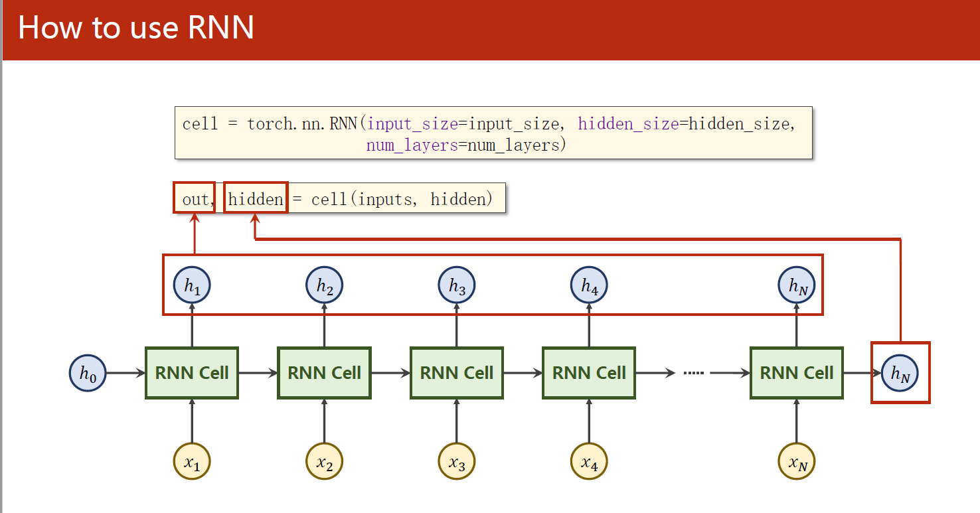This screenshot has height=513, width=980.
Task: Select the "hidden" return variable before the equals sign
Action: 256,198
